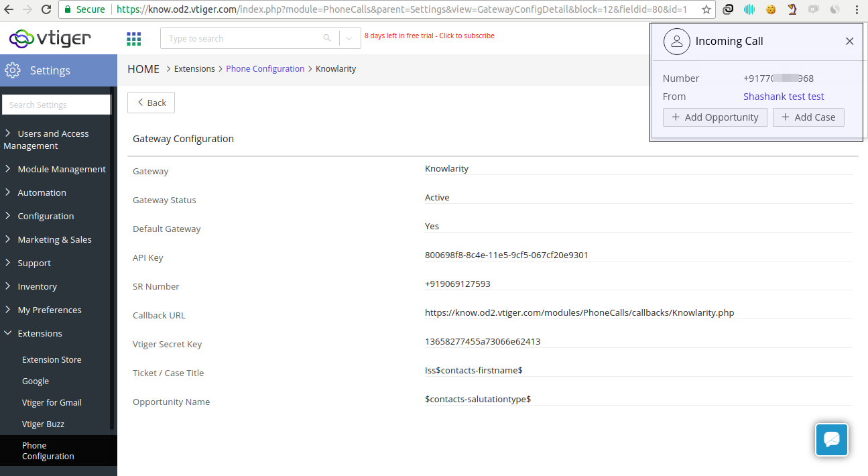
Task: Open the search box dropdown arrow
Action: pyautogui.click(x=349, y=38)
